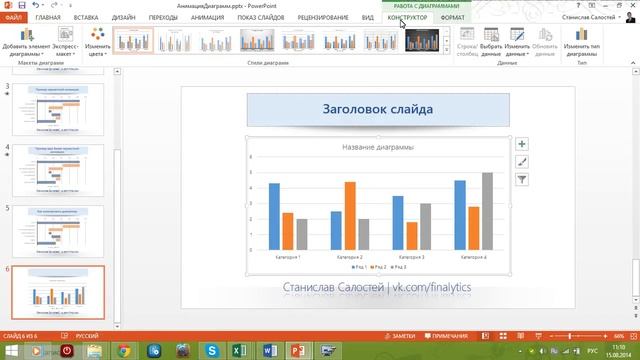The width and height of the screenshot is (640, 360).
Task: Switch to slide sorter view
Action: tap(503, 336)
